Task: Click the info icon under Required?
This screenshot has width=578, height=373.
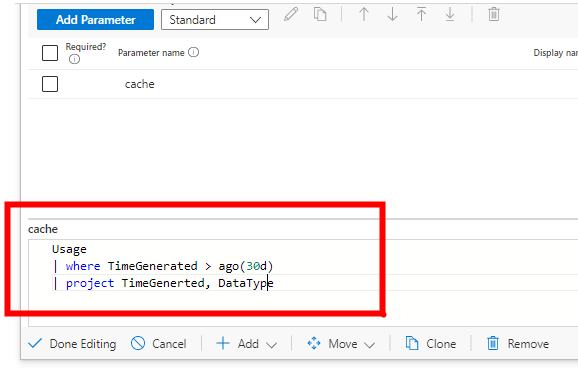Action: [74, 59]
